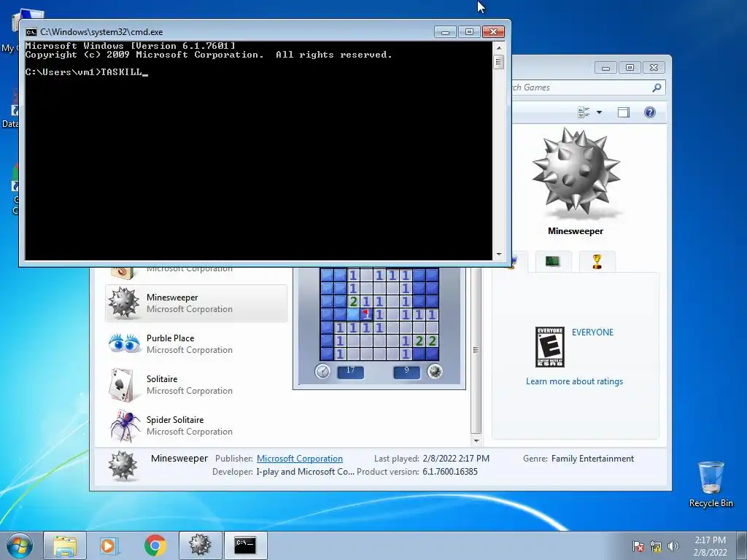Viewport: 747px width, 560px height.
Task: Select the Recycle Bin desktop icon
Action: coord(711,484)
